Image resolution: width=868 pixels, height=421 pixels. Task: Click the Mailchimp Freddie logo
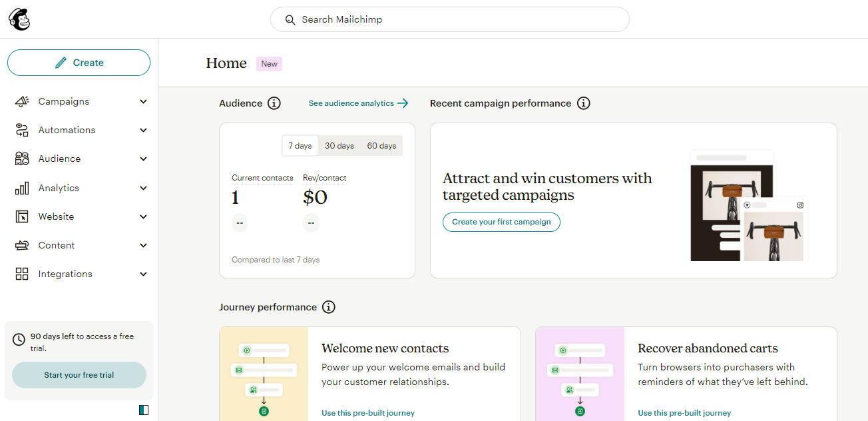[19, 19]
